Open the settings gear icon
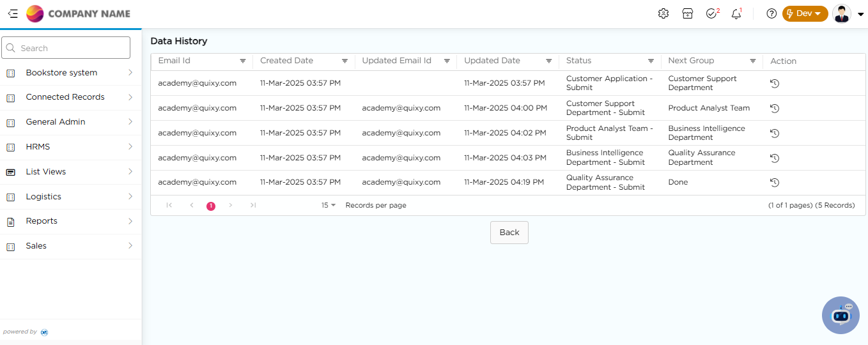Image resolution: width=868 pixels, height=345 pixels. coord(663,13)
